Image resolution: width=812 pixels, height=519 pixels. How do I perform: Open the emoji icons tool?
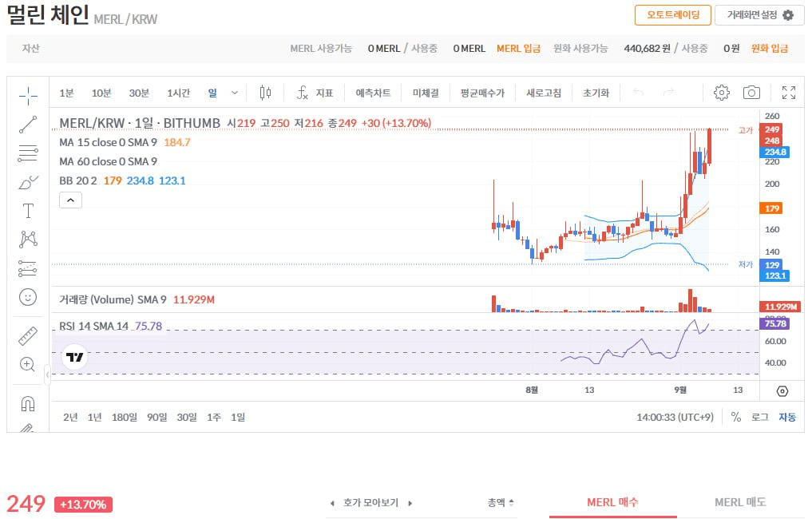pos(28,297)
